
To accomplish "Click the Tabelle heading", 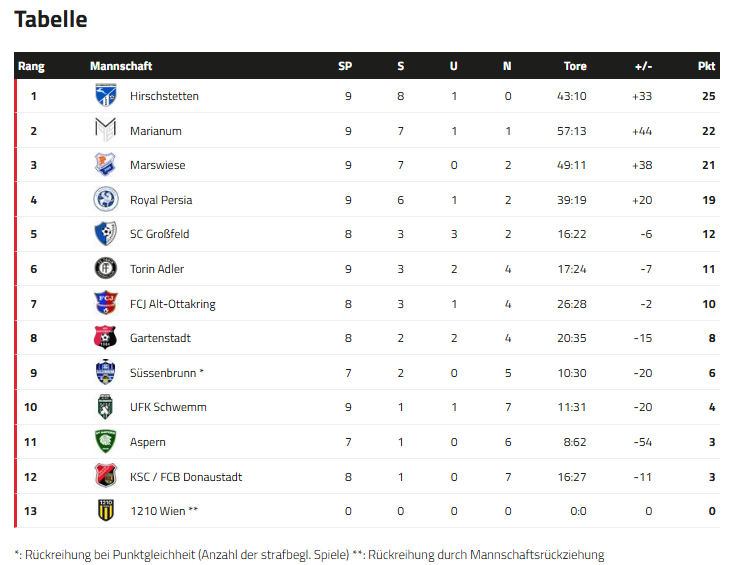I will pyautogui.click(x=50, y=19).
